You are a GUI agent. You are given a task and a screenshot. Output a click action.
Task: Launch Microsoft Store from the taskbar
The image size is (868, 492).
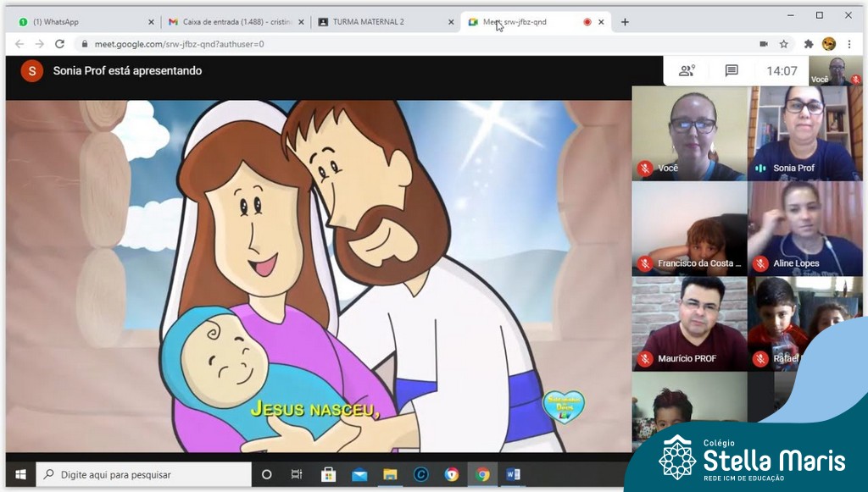pyautogui.click(x=329, y=474)
